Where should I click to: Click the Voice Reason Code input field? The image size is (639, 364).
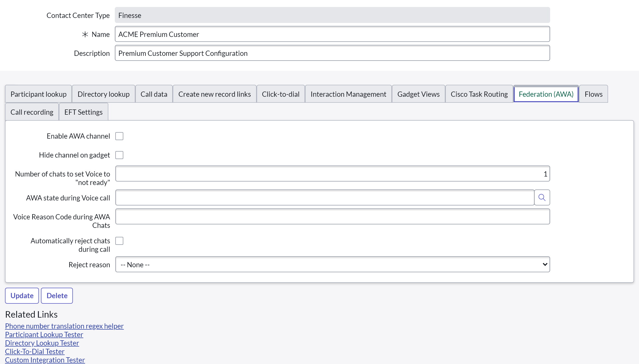point(332,216)
